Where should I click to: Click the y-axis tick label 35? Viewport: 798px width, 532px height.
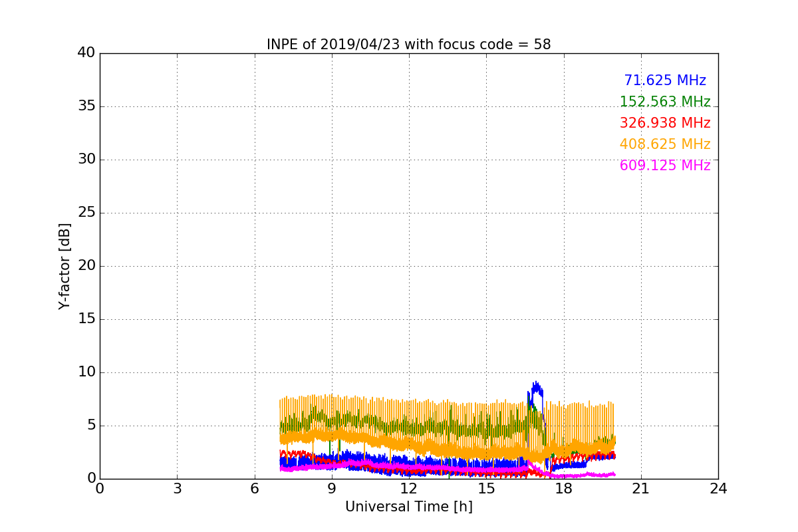click(86, 106)
